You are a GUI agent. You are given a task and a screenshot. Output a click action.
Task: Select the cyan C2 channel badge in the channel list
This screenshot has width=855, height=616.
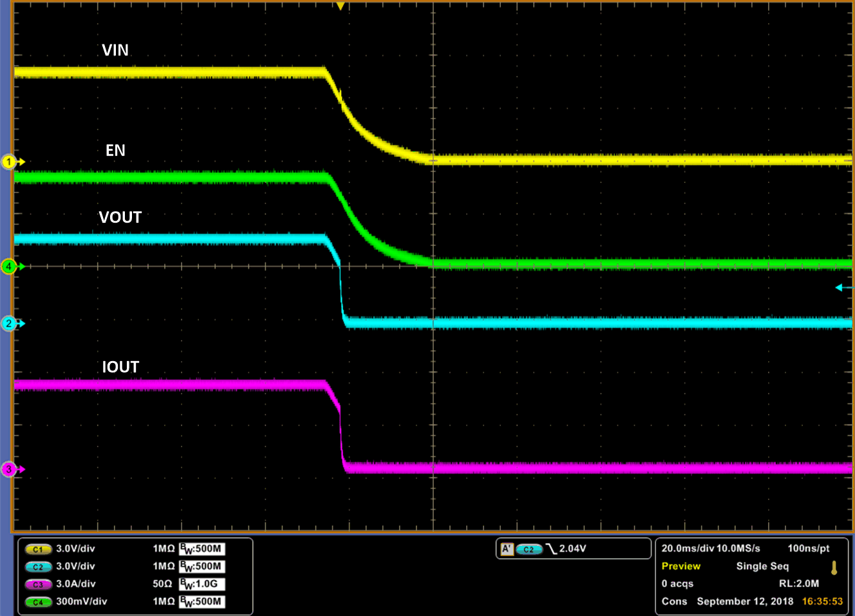(x=38, y=567)
